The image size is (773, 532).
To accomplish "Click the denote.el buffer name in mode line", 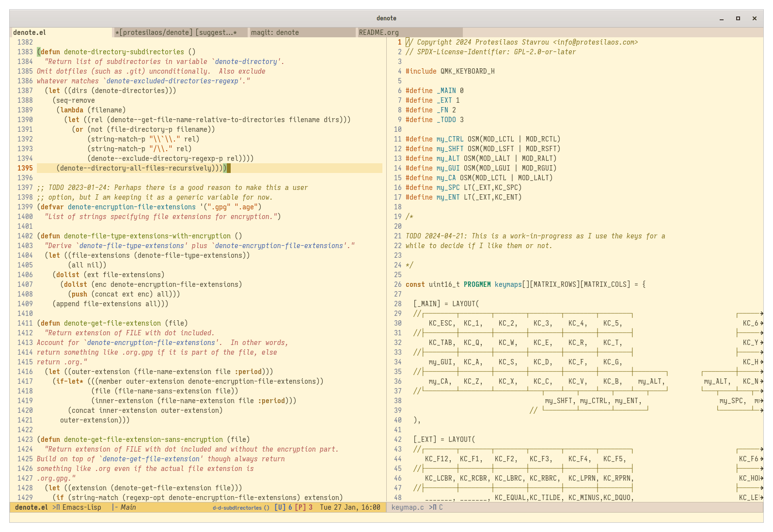I will (32, 507).
